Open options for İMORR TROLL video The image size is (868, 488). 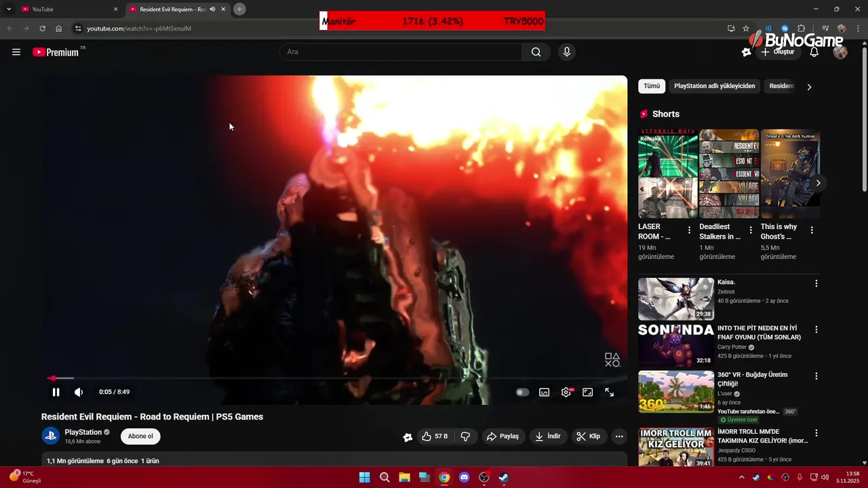816,433
